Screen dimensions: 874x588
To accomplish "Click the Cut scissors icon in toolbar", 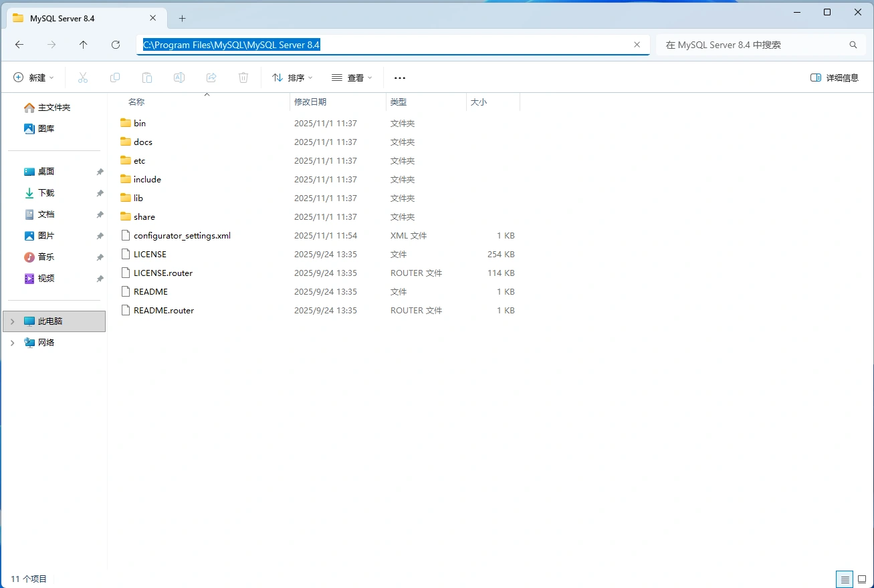I will pyautogui.click(x=83, y=78).
